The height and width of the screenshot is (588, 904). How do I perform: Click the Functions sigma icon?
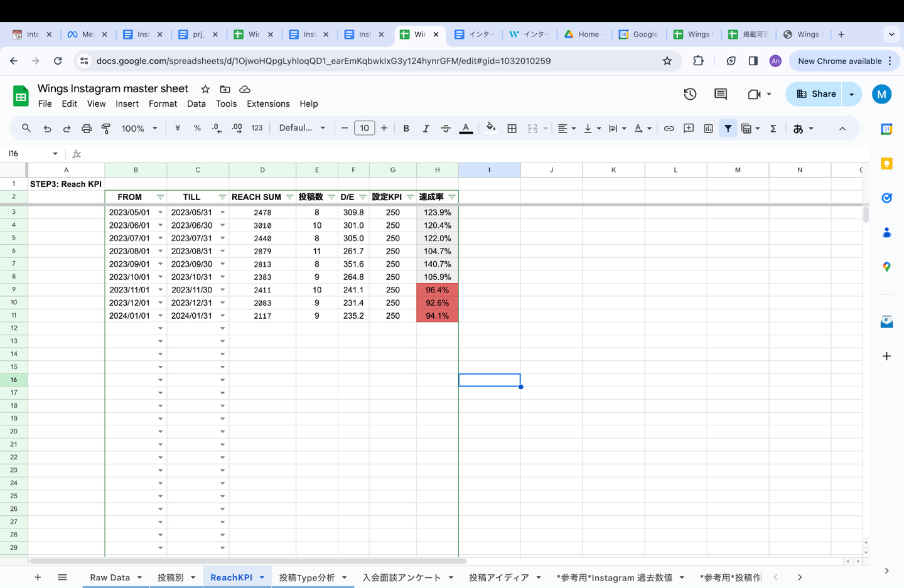[x=773, y=129]
